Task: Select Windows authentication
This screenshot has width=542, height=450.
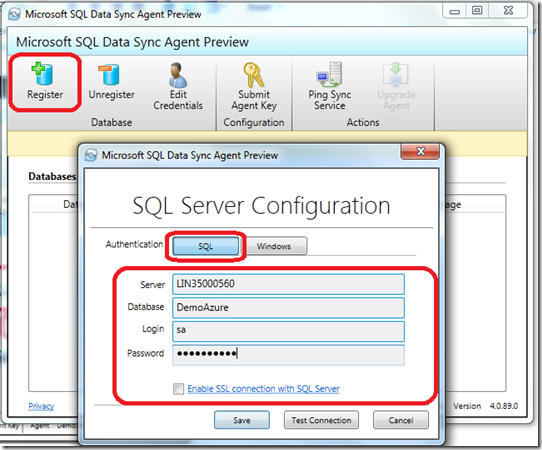Action: (x=273, y=246)
